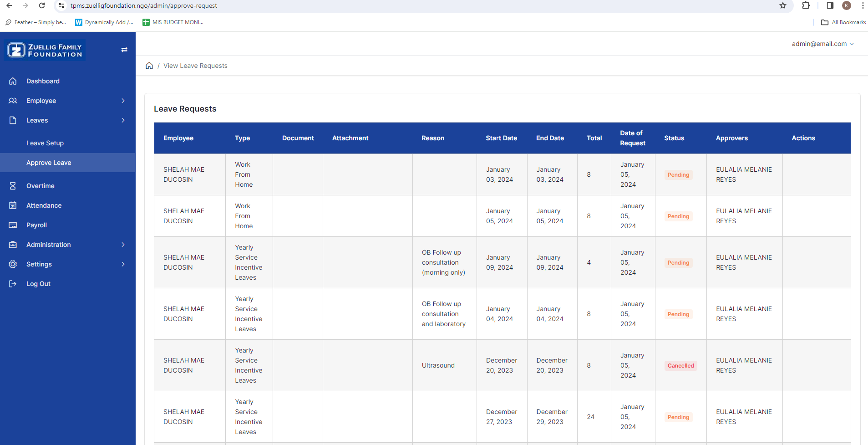This screenshot has width=868, height=445.
Task: Click the Zuellig Family Foundation logo
Action: [45, 50]
